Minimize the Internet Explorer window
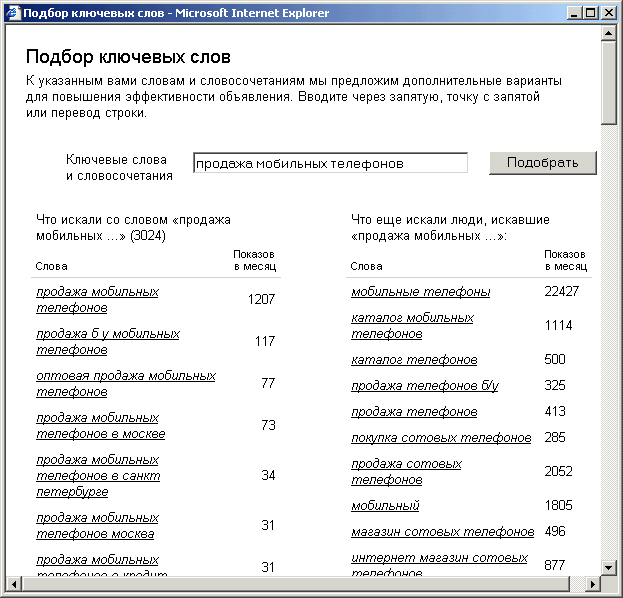 point(573,13)
